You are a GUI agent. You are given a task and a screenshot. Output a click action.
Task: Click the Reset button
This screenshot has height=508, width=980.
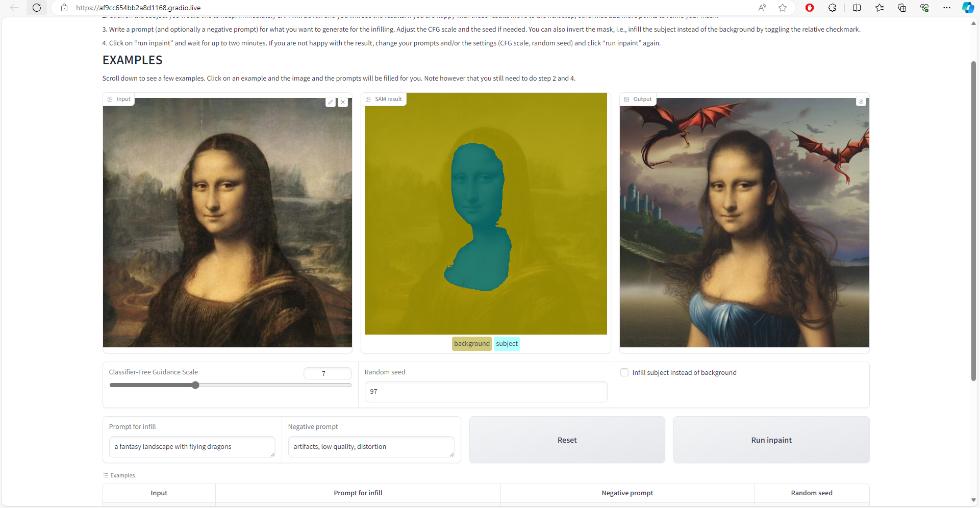click(x=567, y=440)
